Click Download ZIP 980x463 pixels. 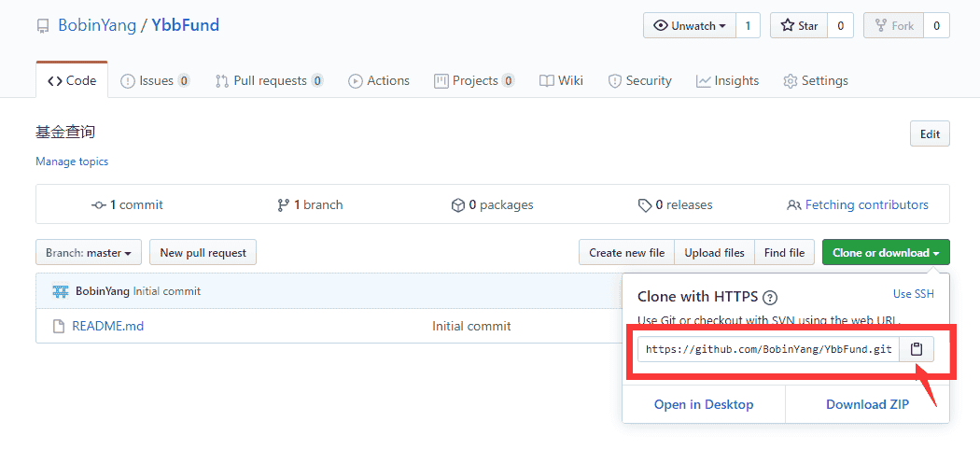point(867,404)
